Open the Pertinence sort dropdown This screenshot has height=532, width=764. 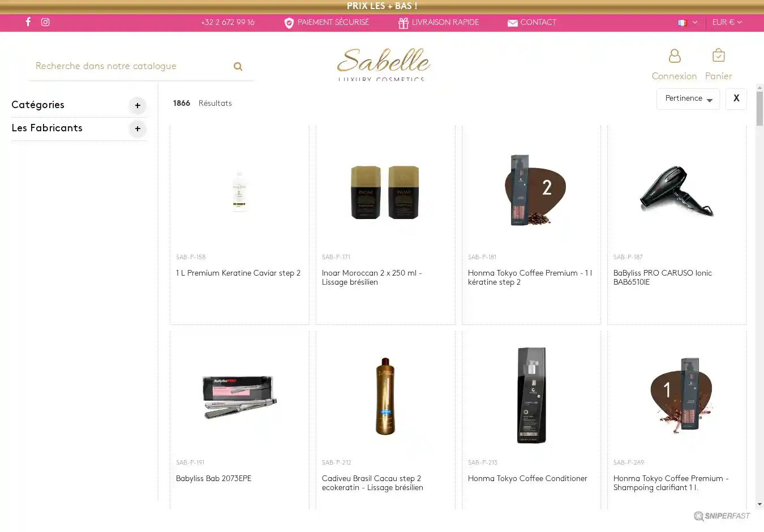(x=688, y=99)
